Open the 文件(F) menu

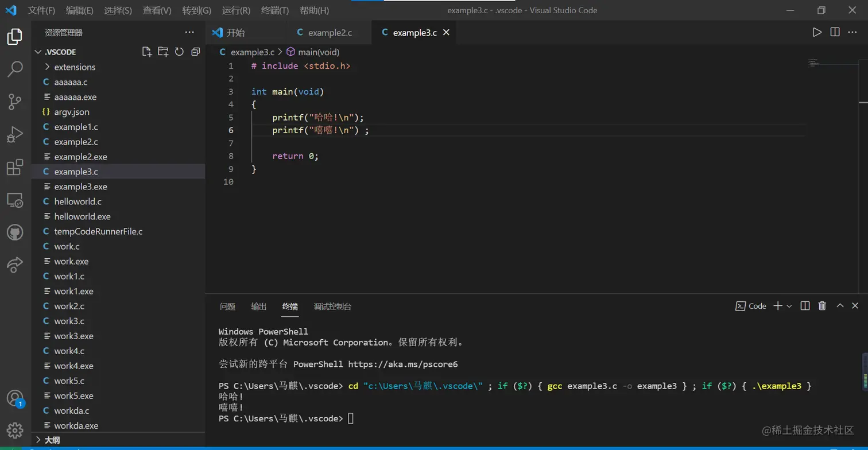41,10
